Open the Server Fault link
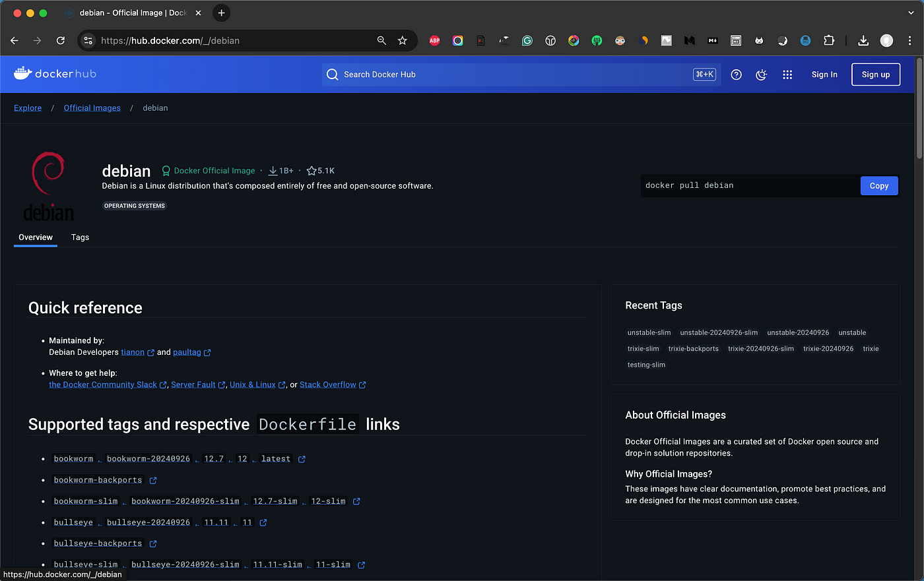This screenshot has width=924, height=581. point(193,384)
